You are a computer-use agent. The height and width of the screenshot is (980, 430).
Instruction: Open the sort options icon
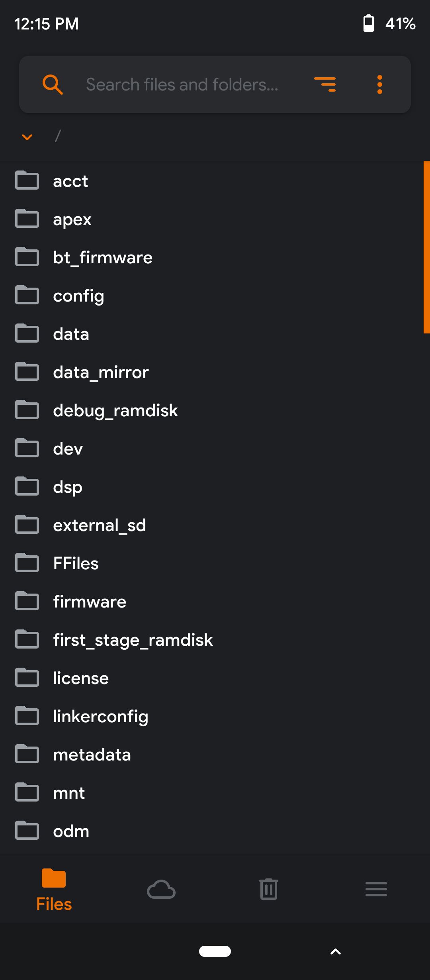(x=325, y=84)
